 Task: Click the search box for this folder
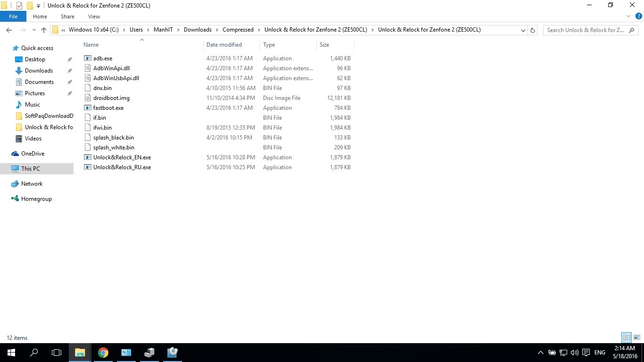(x=592, y=30)
